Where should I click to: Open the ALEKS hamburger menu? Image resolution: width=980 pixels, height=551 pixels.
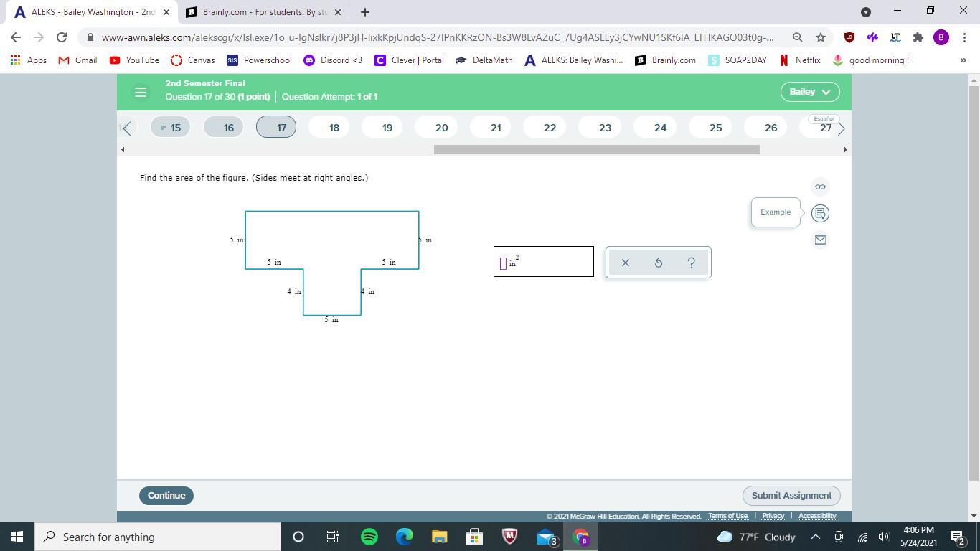[141, 92]
